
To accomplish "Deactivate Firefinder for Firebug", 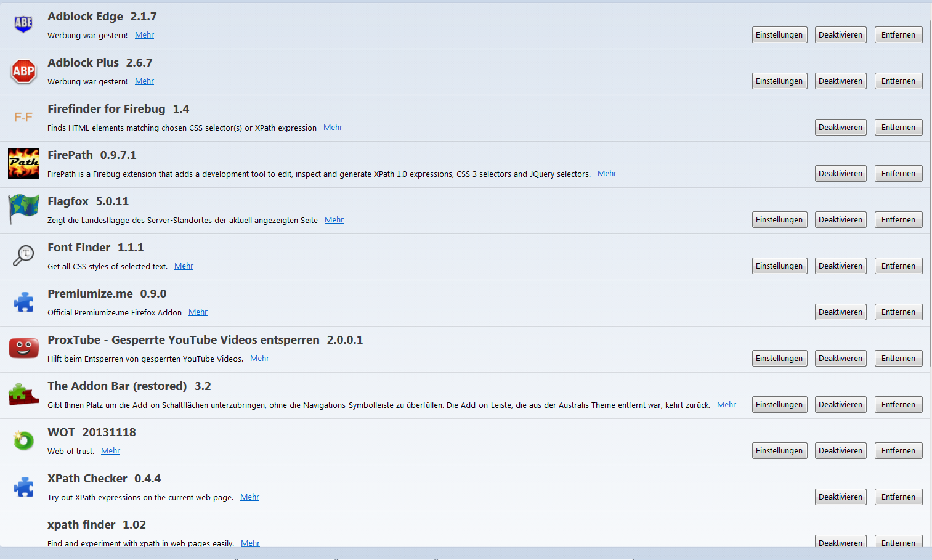I will (x=840, y=128).
